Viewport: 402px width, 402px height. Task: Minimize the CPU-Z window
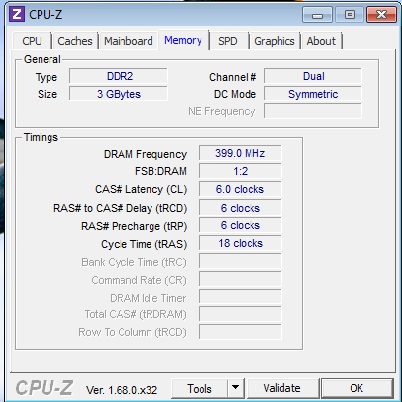(317, 15)
